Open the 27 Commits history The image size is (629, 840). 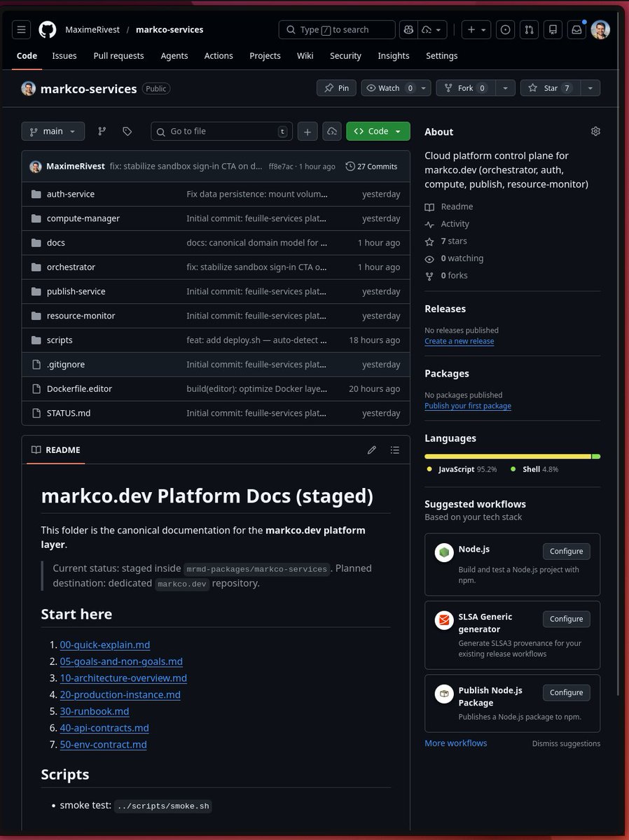coord(372,167)
